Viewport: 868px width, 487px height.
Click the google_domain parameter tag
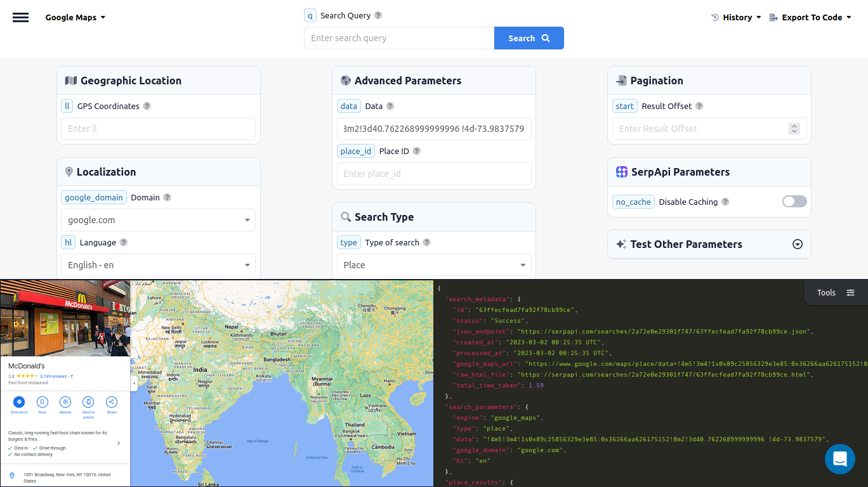[94, 197]
